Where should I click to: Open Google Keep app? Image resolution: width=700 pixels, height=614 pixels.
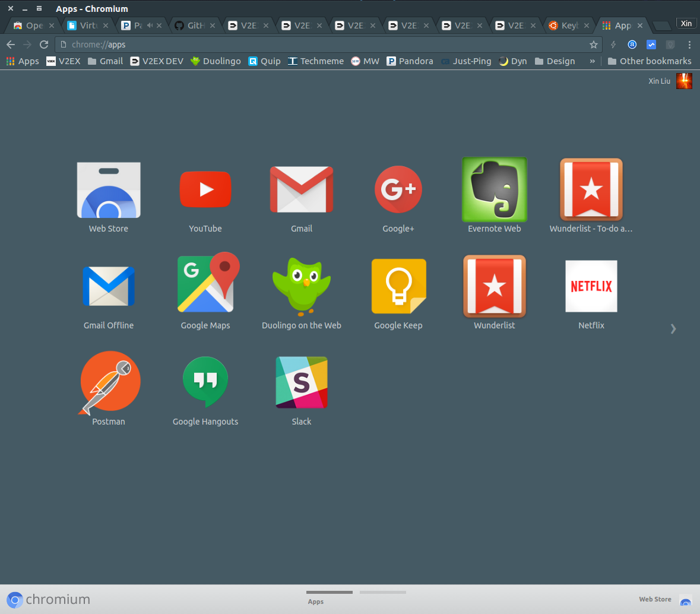[398, 286]
